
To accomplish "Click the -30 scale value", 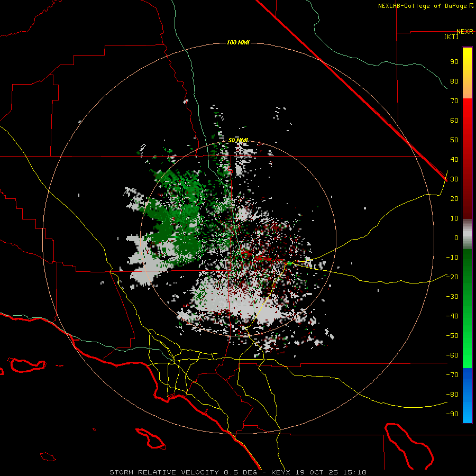I will tap(452, 297).
